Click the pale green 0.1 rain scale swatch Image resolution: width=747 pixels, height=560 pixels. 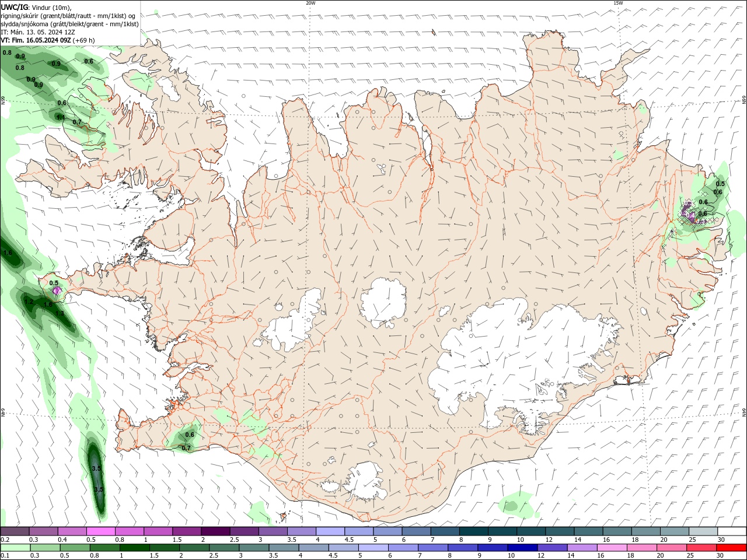point(15,548)
